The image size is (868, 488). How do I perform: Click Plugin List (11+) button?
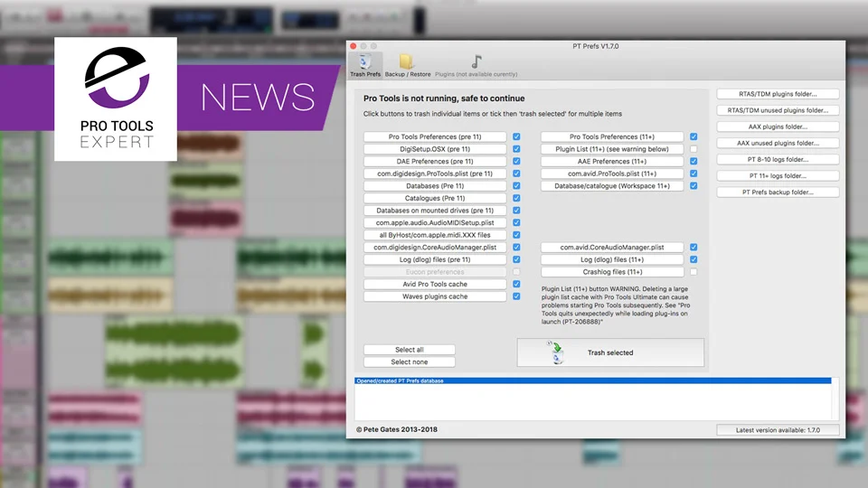[612, 149]
